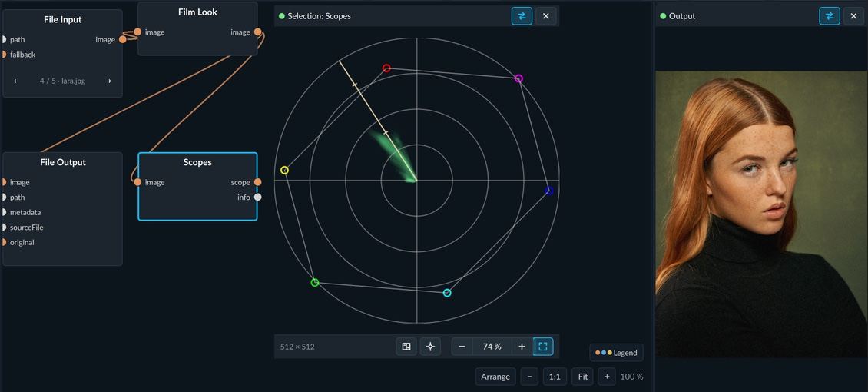
Task: Click the '4 / 5 · lara.jpg' file label
Action: [62, 81]
